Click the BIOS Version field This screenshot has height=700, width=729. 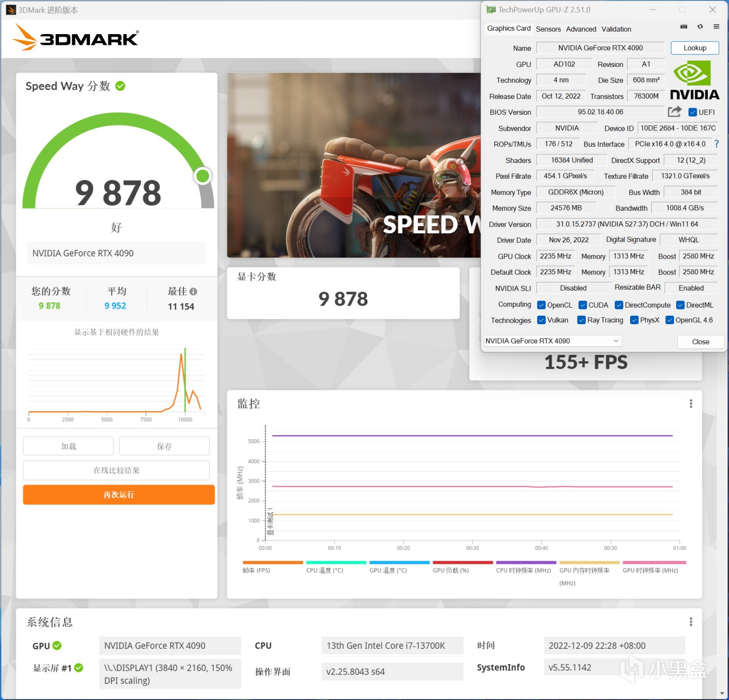(x=601, y=112)
